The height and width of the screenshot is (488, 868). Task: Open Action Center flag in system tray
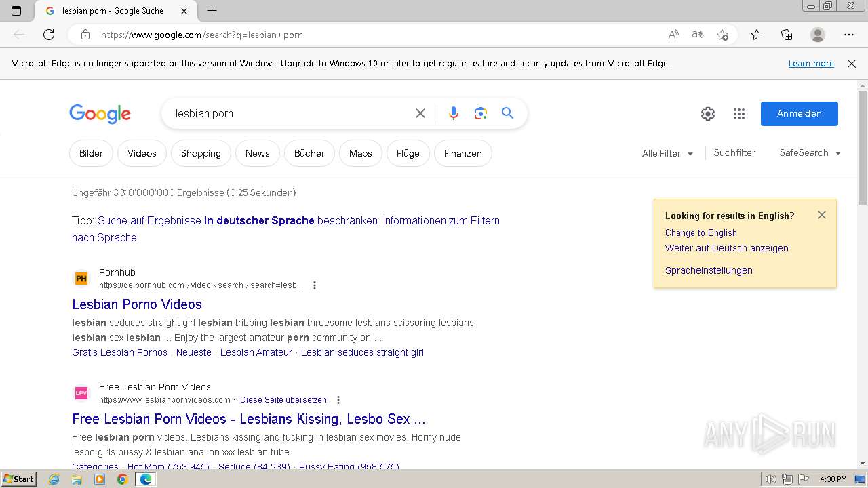click(802, 479)
